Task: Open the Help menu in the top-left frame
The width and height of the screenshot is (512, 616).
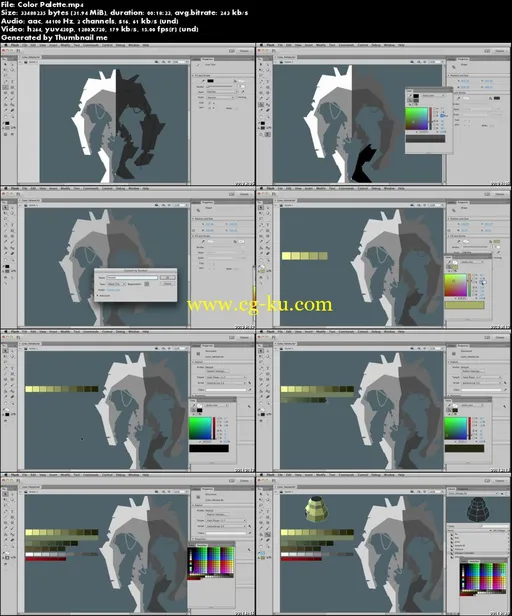Action: 145,45
